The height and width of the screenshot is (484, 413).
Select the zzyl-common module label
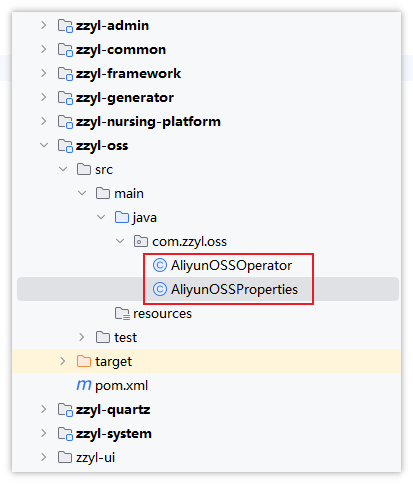[x=121, y=50]
